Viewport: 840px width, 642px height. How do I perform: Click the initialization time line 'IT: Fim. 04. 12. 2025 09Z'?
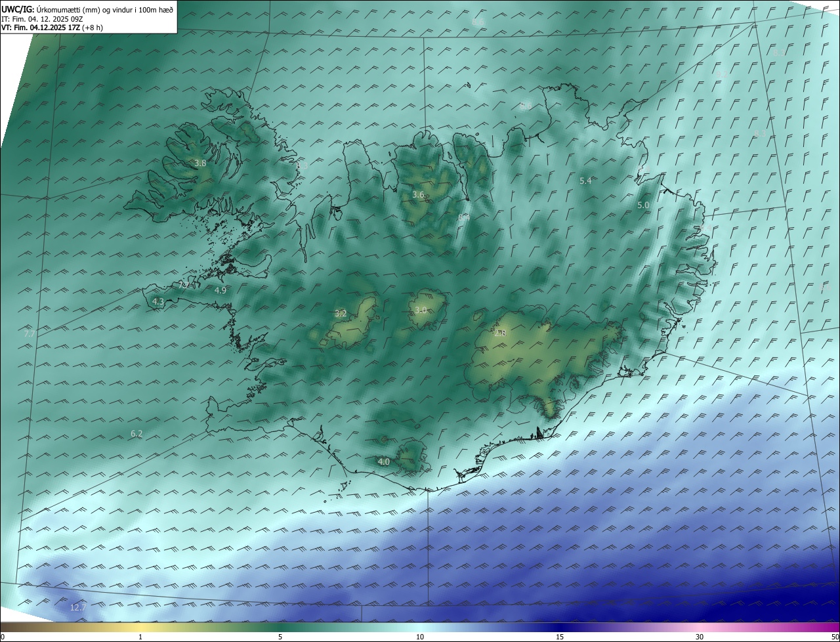point(43,18)
